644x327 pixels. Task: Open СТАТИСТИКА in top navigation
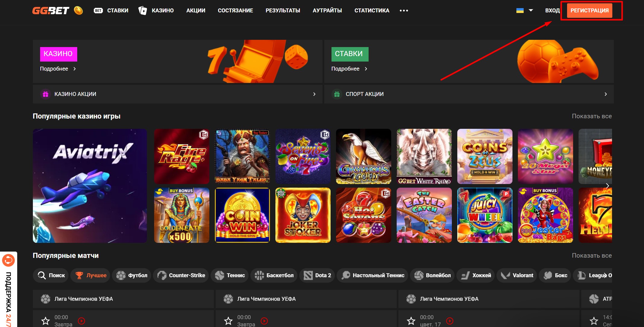372,11
